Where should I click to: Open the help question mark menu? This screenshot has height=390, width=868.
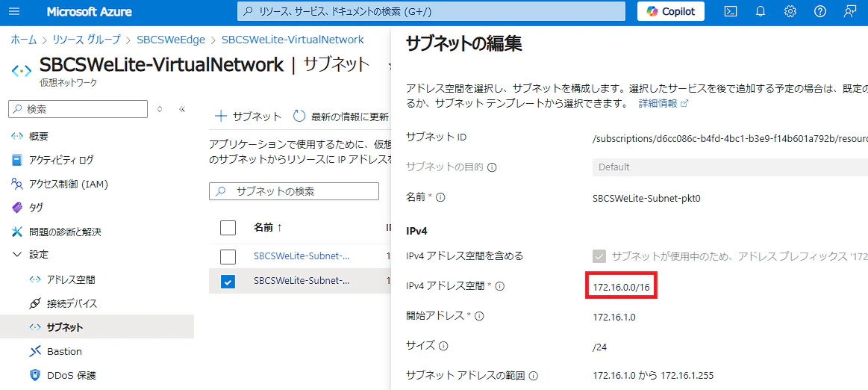point(820,12)
